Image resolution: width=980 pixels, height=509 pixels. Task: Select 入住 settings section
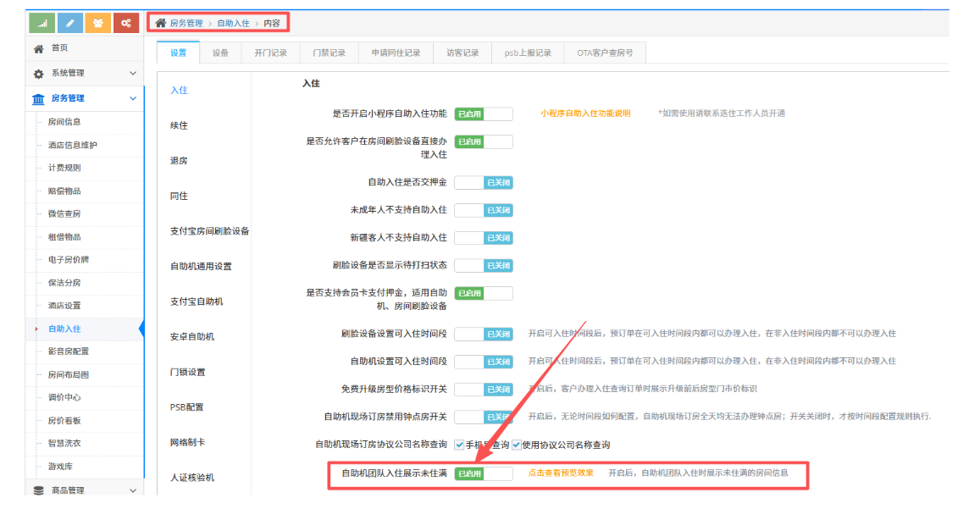pos(179,90)
